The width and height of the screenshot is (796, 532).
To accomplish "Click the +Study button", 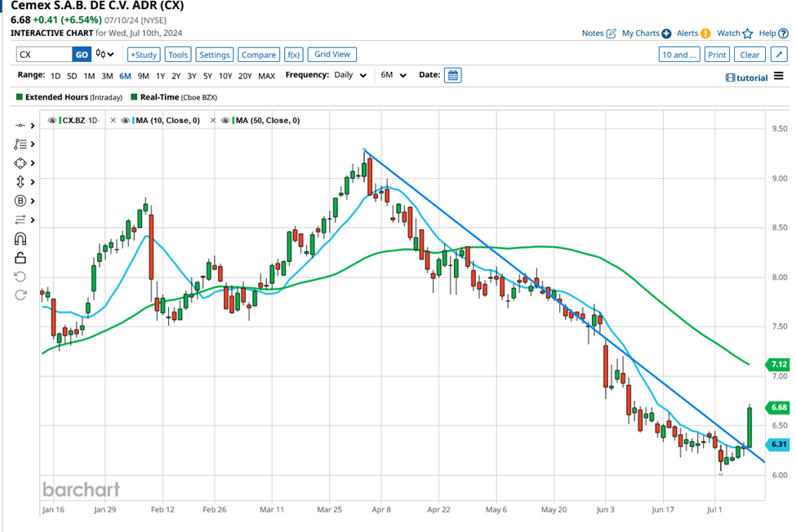I will [x=143, y=55].
